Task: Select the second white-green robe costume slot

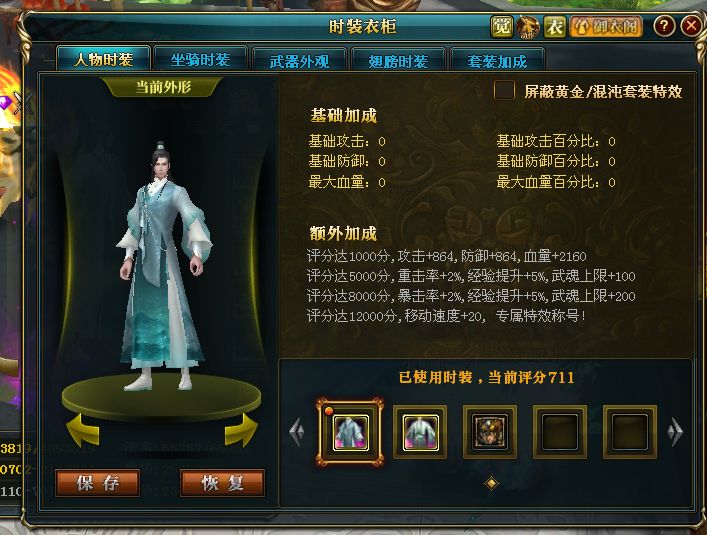Action: [420, 432]
